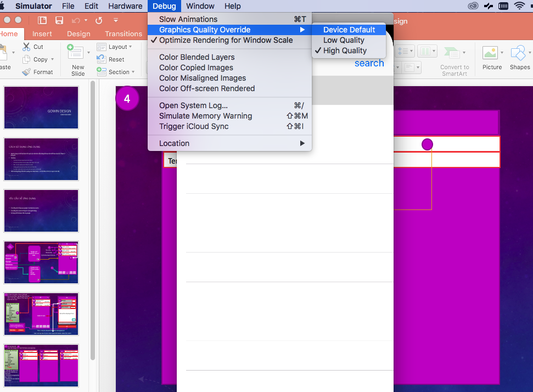Choose Open System Log
The image size is (533, 392).
[230, 105]
